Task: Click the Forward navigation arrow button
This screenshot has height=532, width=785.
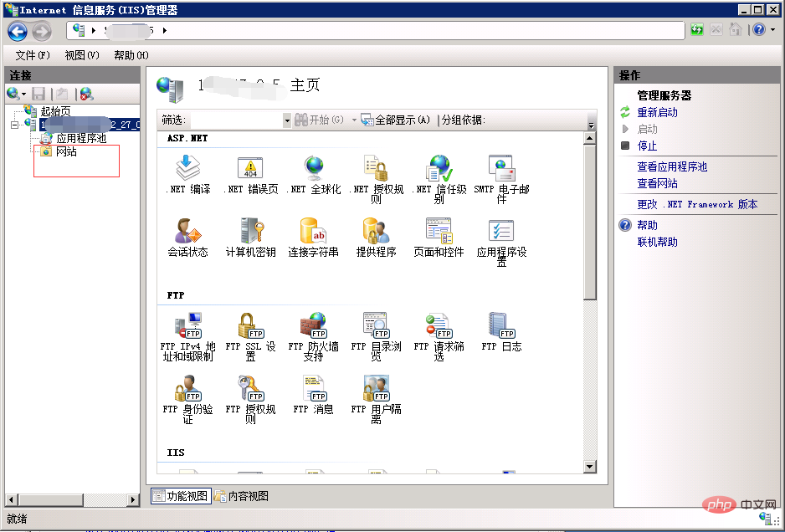Action: [42, 32]
